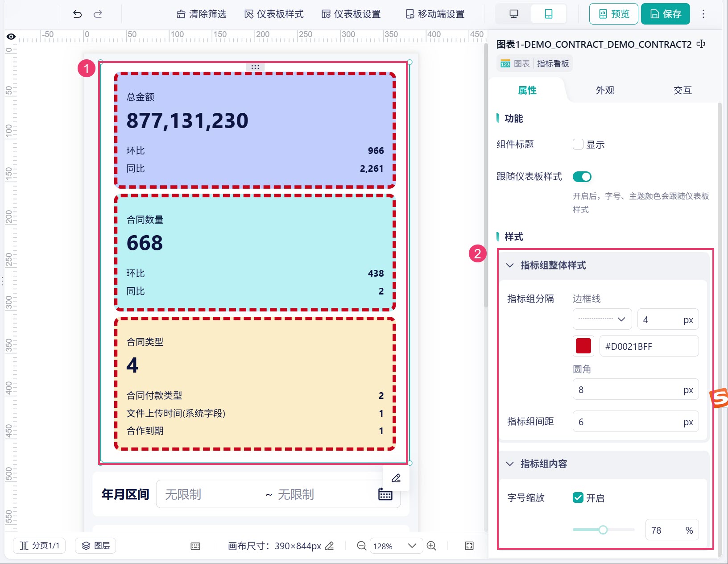Click the red border color swatch
This screenshot has height=564, width=728.
tap(583, 346)
